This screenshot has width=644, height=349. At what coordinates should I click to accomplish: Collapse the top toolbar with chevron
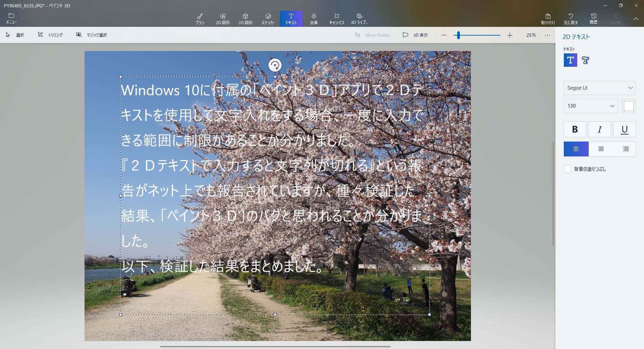point(636,19)
